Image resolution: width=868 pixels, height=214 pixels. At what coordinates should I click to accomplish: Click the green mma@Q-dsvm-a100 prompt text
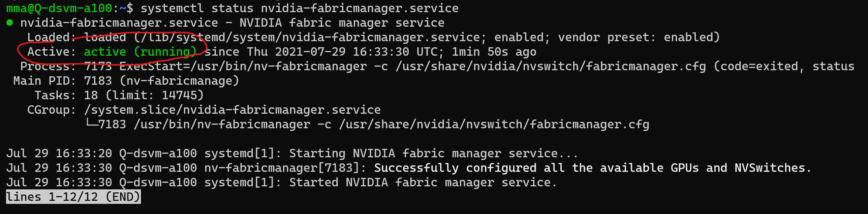(x=59, y=8)
